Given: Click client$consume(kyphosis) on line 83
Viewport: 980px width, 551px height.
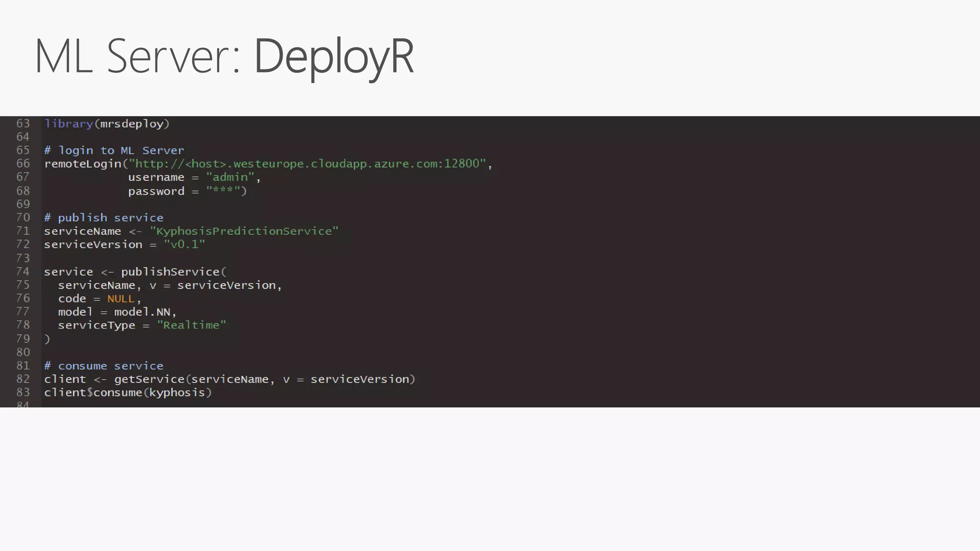Looking at the screenshot, I should pyautogui.click(x=128, y=393).
